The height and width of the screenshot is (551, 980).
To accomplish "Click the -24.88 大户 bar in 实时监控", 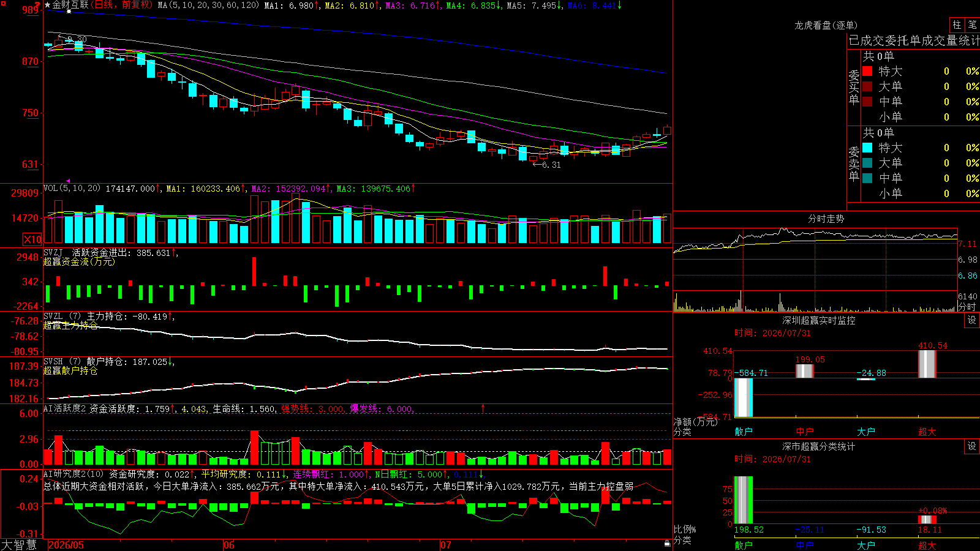I will [866, 380].
